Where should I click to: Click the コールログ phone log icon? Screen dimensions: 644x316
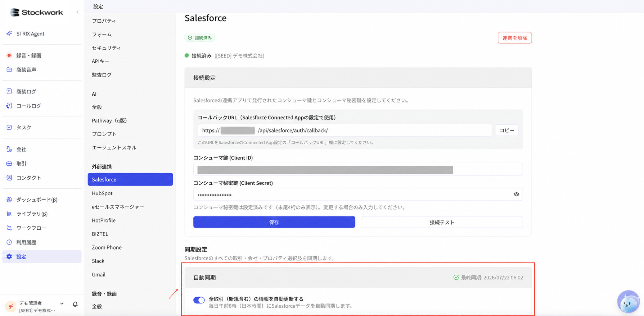point(9,106)
